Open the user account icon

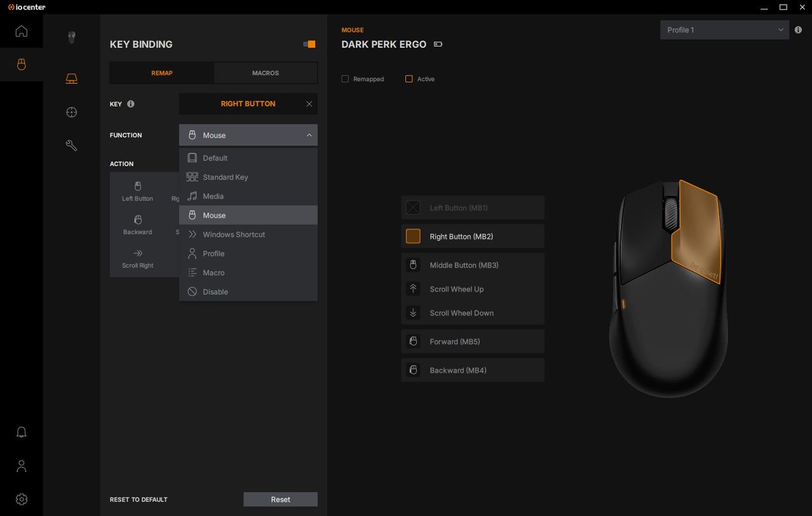click(x=22, y=466)
